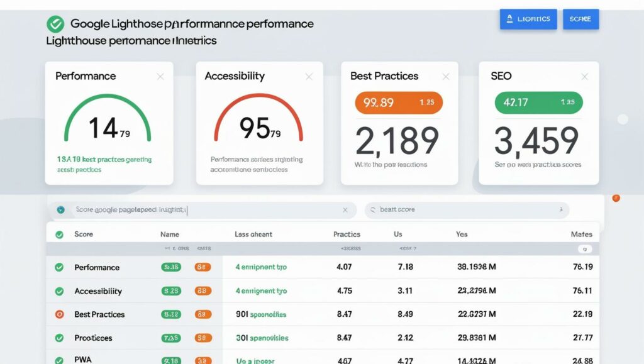This screenshot has width=644, height=364.
Task: Click the arrow icon at the 'beatt score' field's end
Action: [561, 209]
